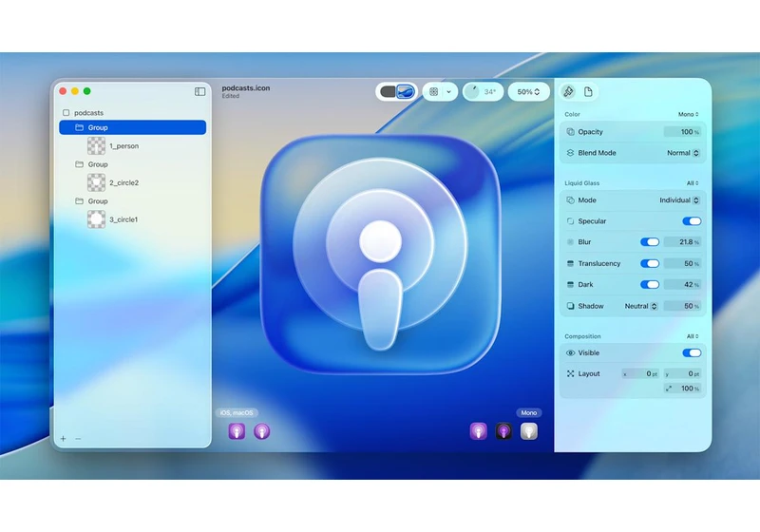The width and height of the screenshot is (760, 532).
Task: Select the circular icon preview
Action: point(262,431)
